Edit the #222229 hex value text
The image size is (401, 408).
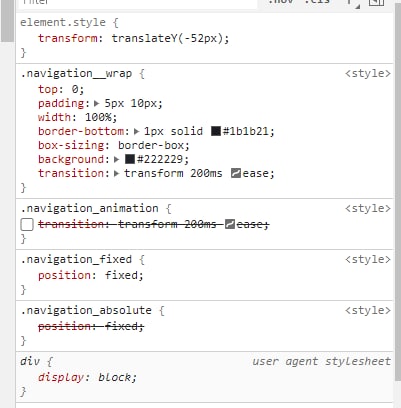pyautogui.click(x=160, y=159)
